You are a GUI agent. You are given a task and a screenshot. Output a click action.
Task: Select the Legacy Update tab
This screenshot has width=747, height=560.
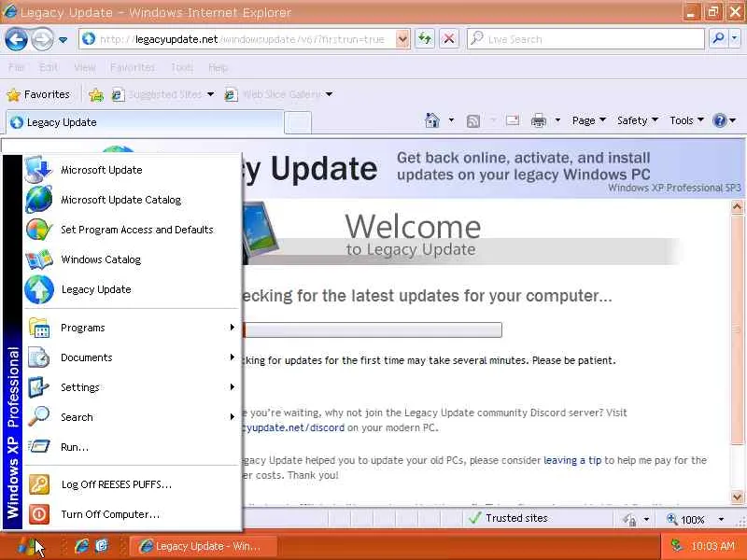145,122
